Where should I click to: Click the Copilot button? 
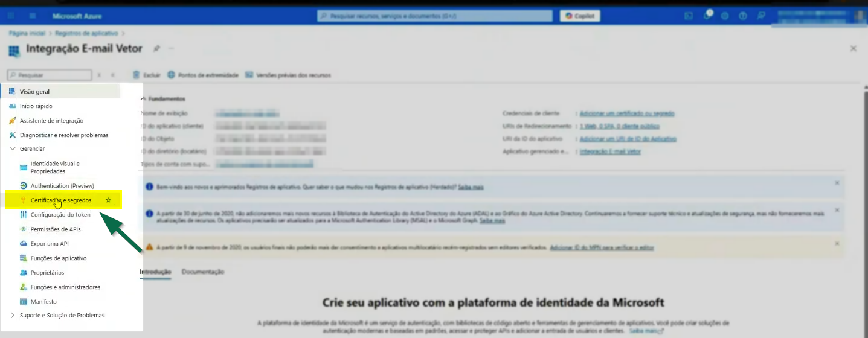580,16
